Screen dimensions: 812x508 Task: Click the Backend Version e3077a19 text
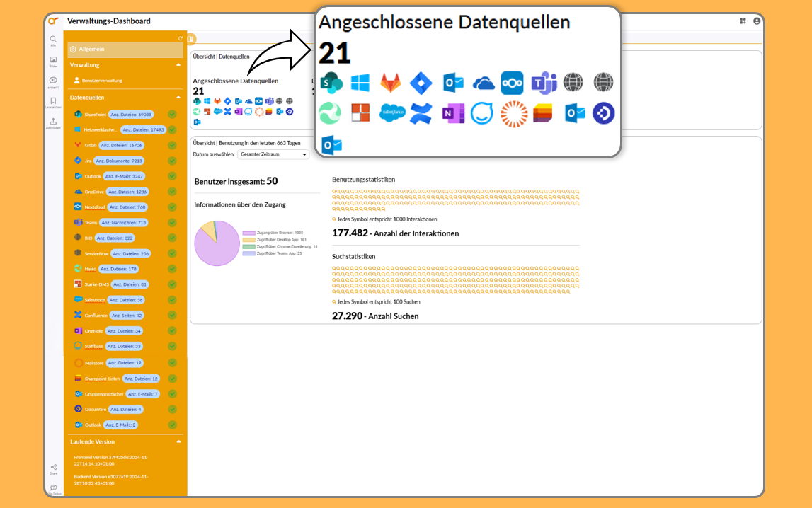pyautogui.click(x=111, y=480)
